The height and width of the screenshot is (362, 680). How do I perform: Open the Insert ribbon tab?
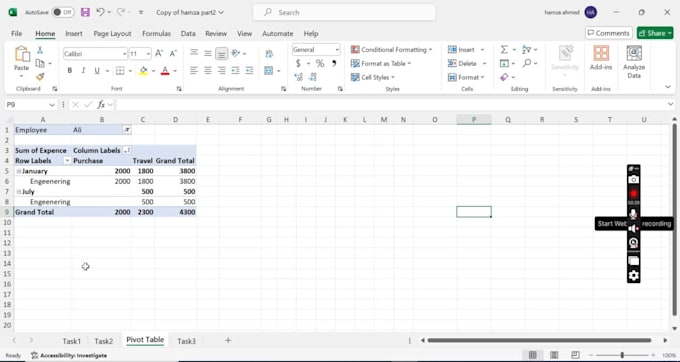[74, 33]
